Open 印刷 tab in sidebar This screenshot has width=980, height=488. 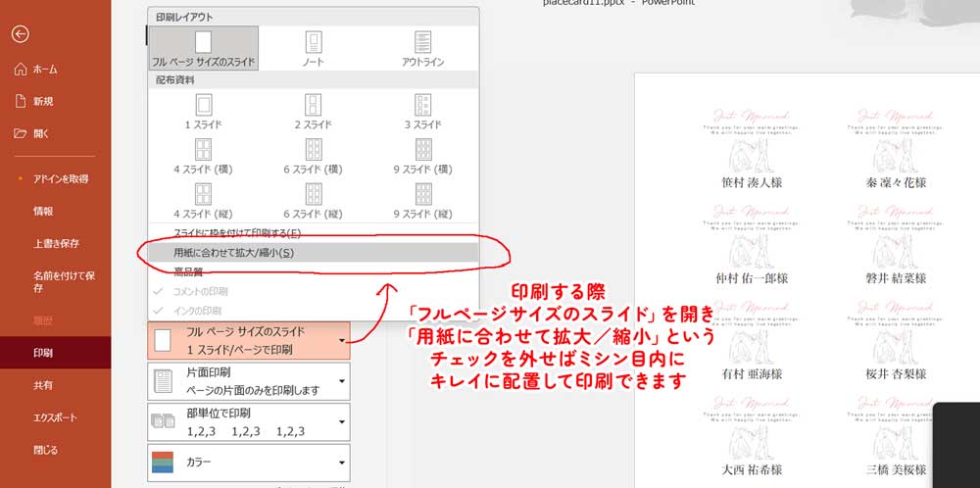(42, 352)
